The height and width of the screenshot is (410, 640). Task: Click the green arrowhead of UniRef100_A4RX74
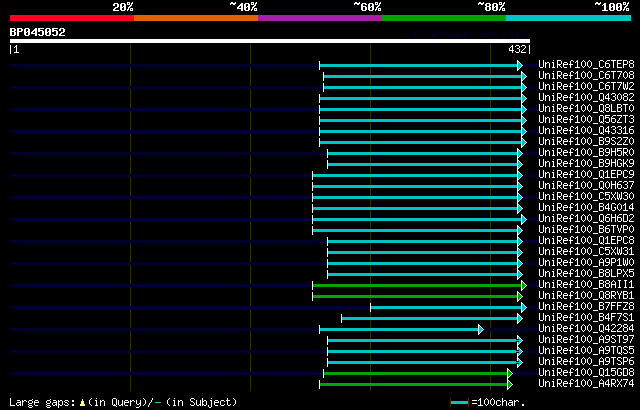[x=510, y=384]
